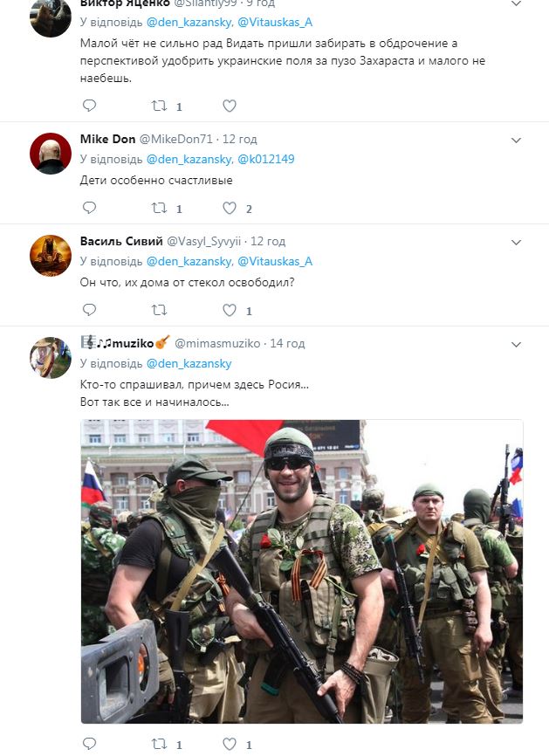Viewport: 549px width, 756px height.
Task: Like Viktor Yatsenko's tweet with the heart
Action: coord(229,105)
